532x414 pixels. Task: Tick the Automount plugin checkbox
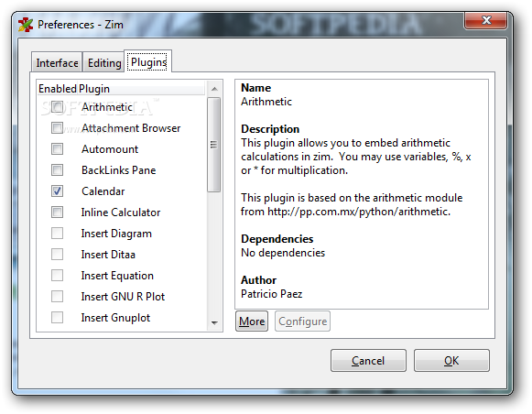click(x=57, y=149)
